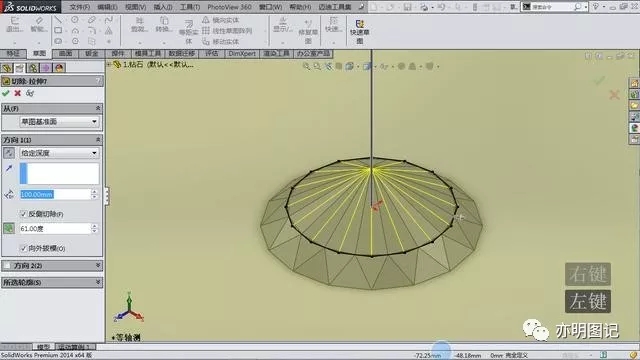This screenshot has width=640, height=360.
Task: Open the search command dropdown arrow
Action: (x=586, y=7)
